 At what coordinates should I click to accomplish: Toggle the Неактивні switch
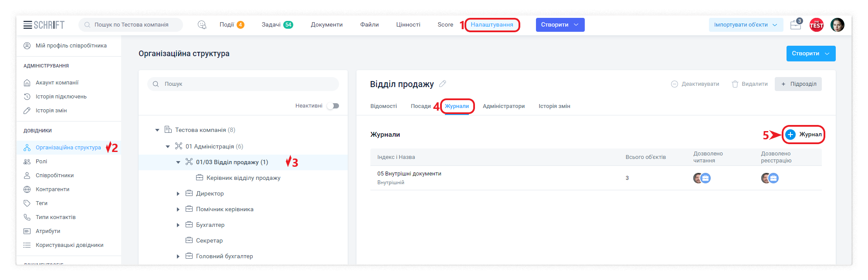(333, 106)
